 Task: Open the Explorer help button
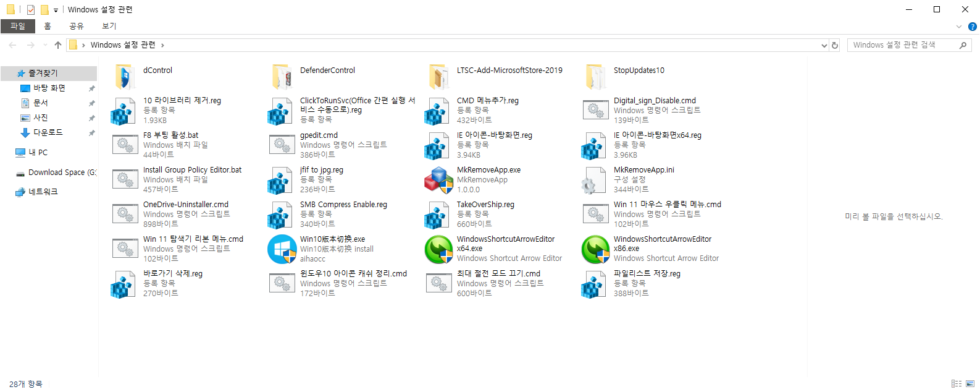(x=972, y=27)
